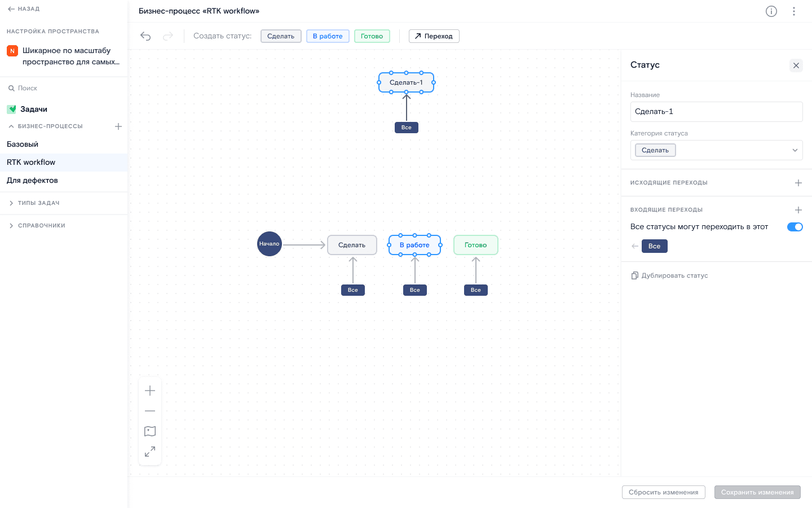812x508 pixels.
Task: Select the Базовый workflow
Action: click(x=64, y=144)
